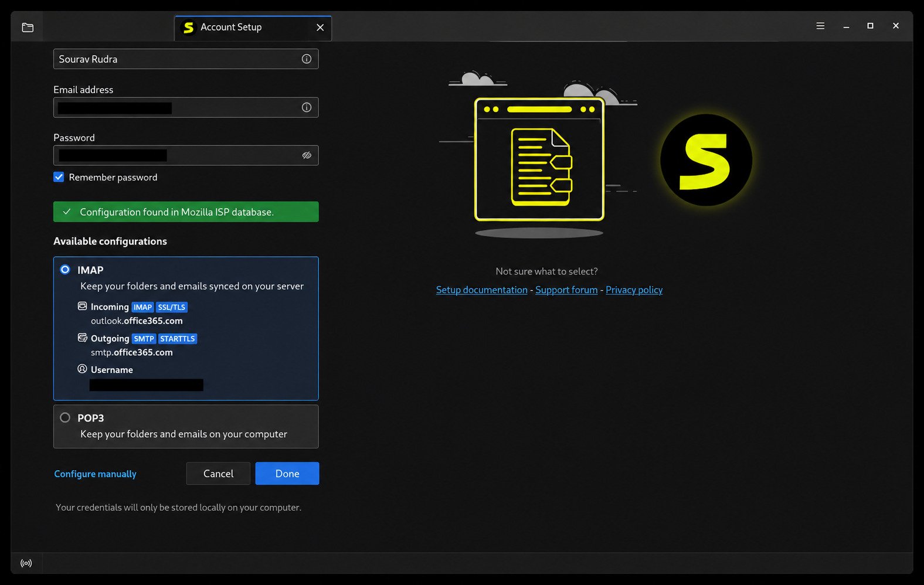
Task: Click the STARTTLS badge
Action: coord(178,339)
